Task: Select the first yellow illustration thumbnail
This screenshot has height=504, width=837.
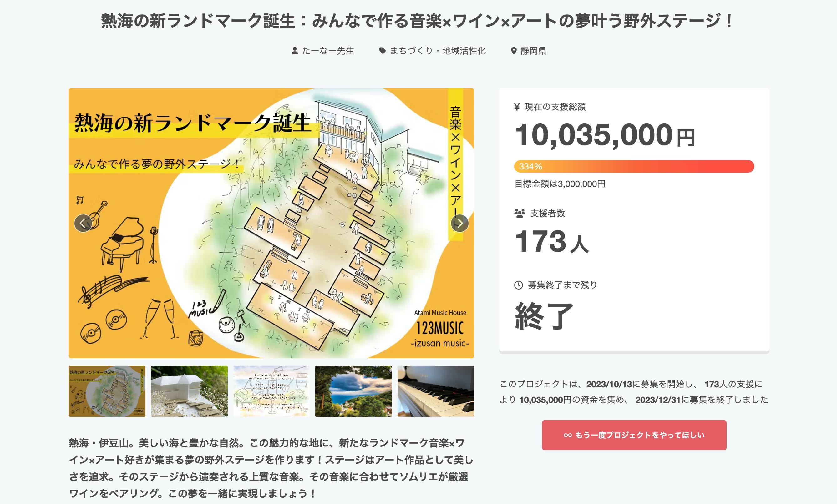Action: (x=107, y=391)
